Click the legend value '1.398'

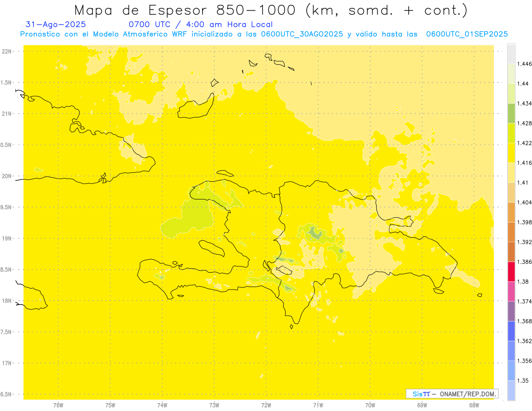pyautogui.click(x=524, y=222)
